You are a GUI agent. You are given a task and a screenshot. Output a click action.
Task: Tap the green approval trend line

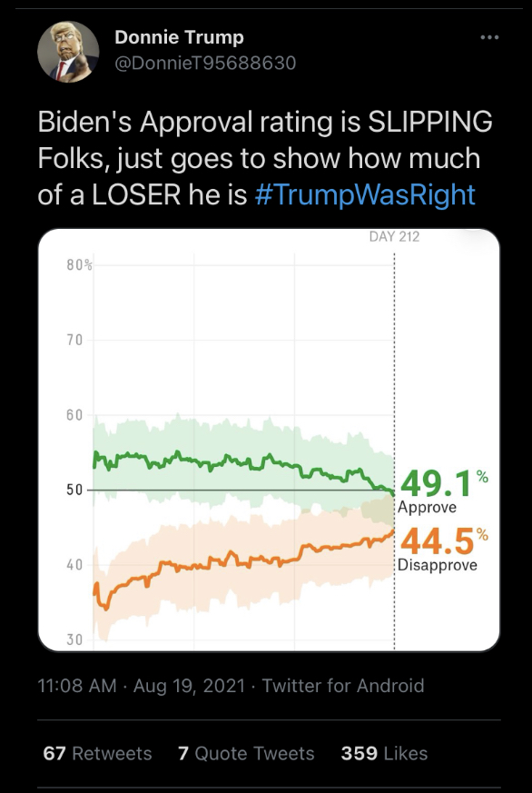point(242,461)
